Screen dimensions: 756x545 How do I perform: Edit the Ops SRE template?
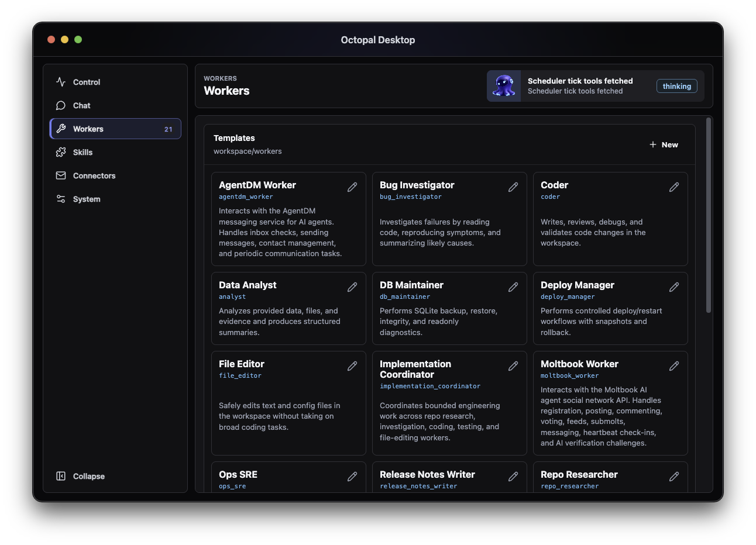[x=352, y=477]
